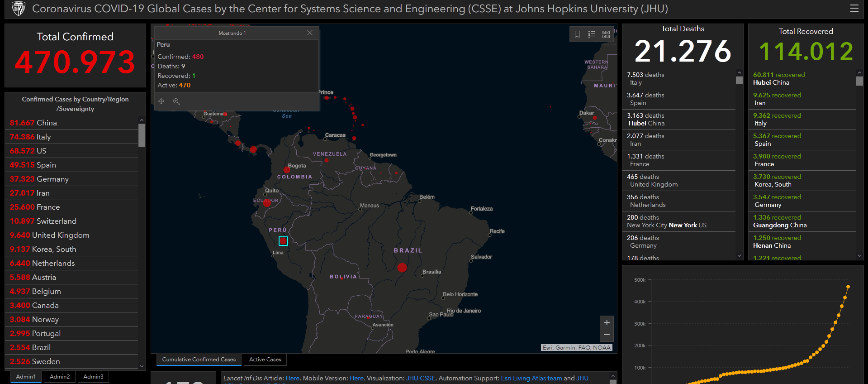Select China in confirmed cases list
Image resolution: width=868 pixels, height=384 pixels.
(x=72, y=123)
